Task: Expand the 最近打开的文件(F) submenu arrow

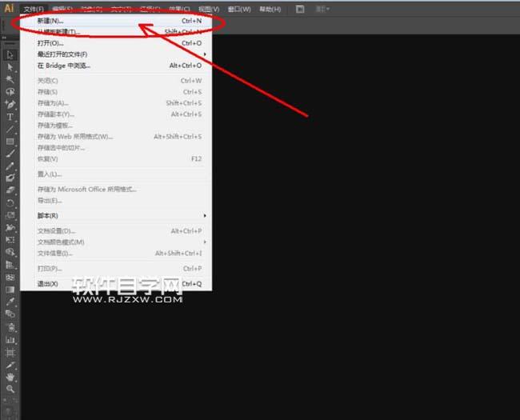Action: 205,54
